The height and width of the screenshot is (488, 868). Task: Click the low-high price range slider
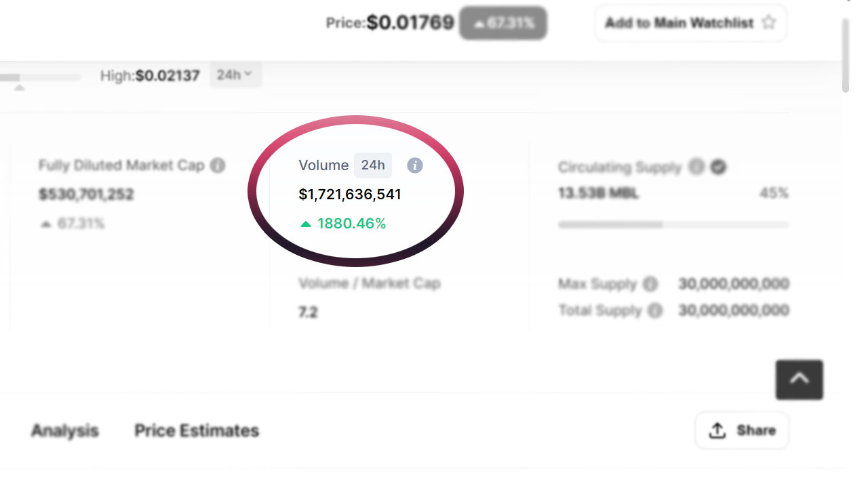[x=40, y=78]
